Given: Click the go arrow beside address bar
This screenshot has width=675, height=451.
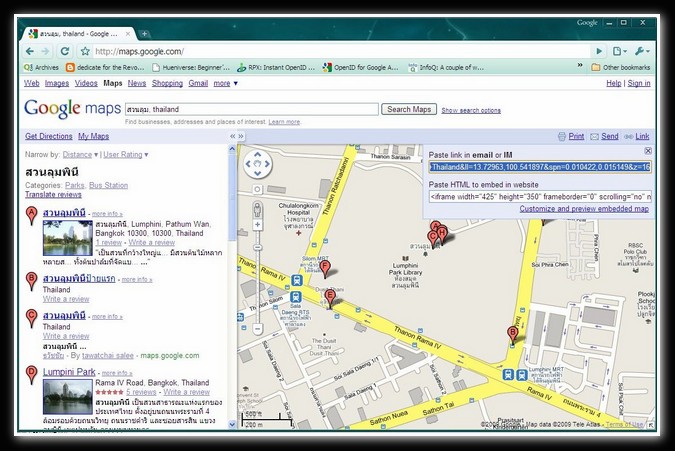Looking at the screenshot, I should point(599,51).
